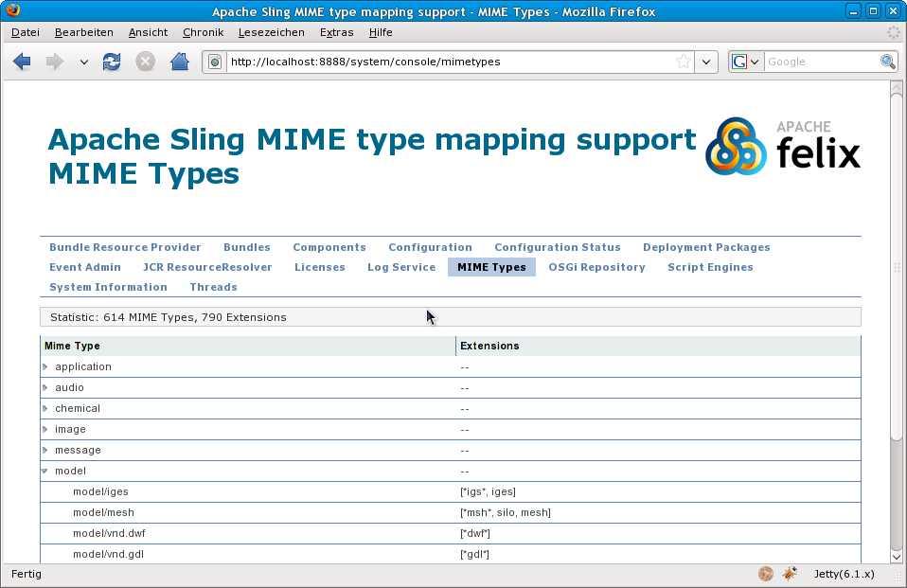Open the search engine selector dropdown

click(x=746, y=62)
